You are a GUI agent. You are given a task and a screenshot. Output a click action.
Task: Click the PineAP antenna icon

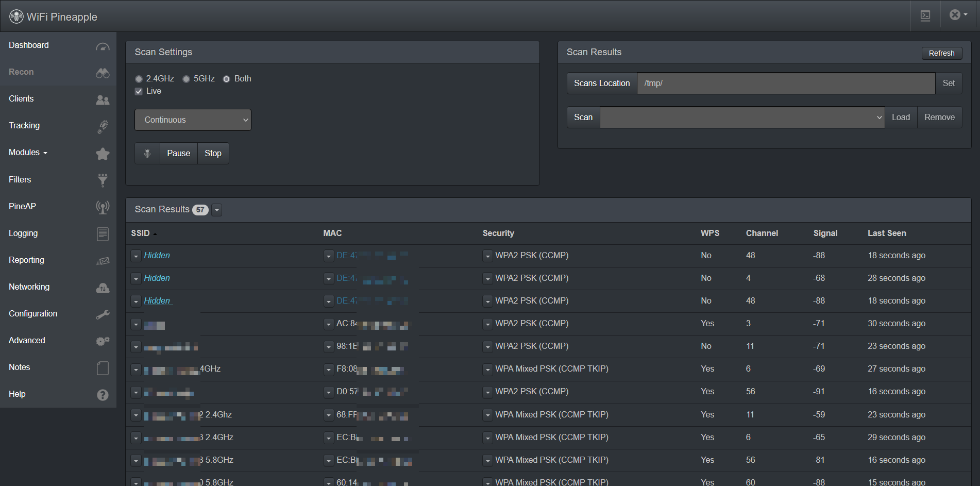click(x=103, y=207)
